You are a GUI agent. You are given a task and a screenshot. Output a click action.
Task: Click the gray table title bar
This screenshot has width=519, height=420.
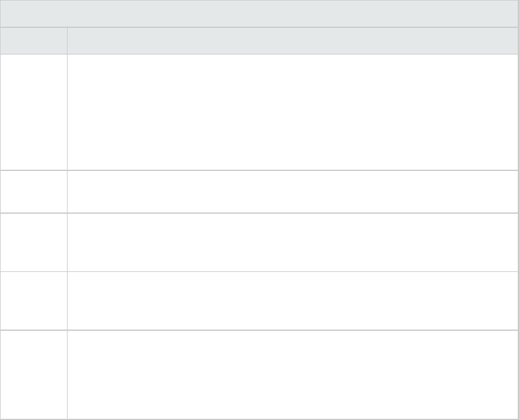point(259,13)
